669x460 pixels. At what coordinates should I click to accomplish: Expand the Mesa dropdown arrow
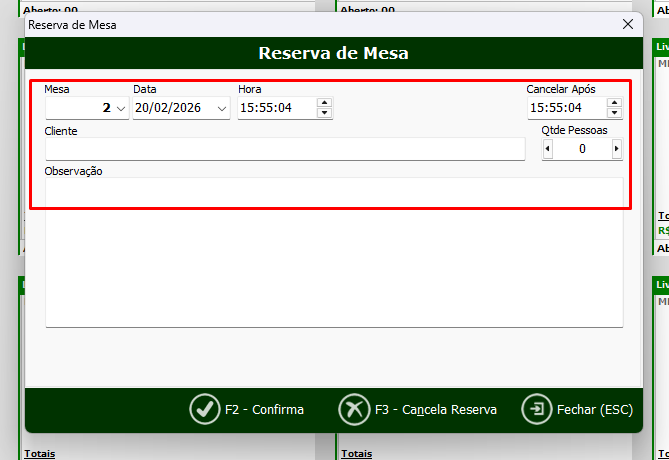pos(121,108)
